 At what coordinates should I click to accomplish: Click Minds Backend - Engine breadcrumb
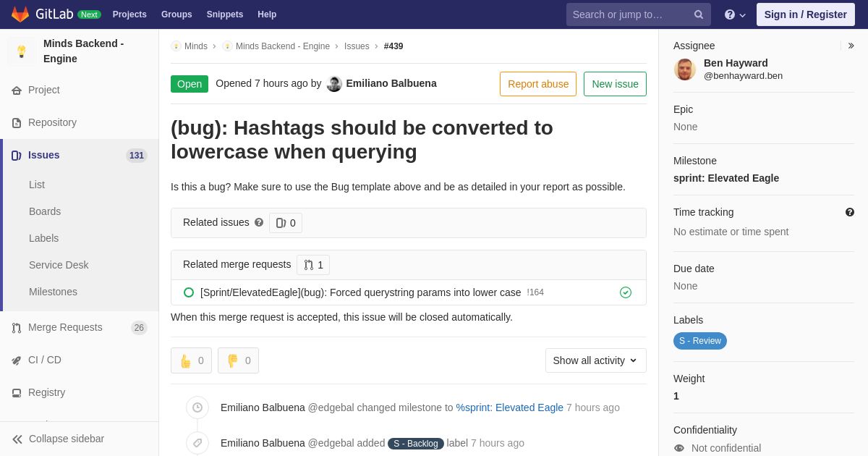coord(283,46)
